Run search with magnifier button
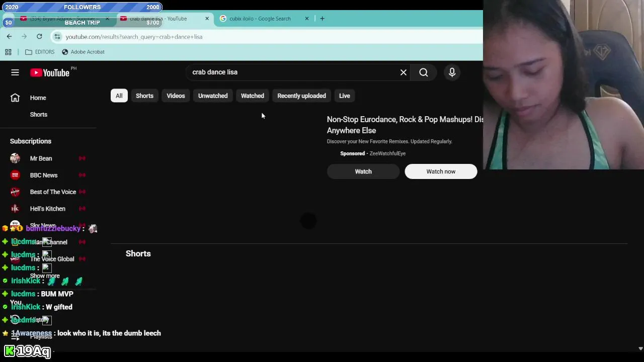Viewport: 644px width, 362px height. [424, 72]
